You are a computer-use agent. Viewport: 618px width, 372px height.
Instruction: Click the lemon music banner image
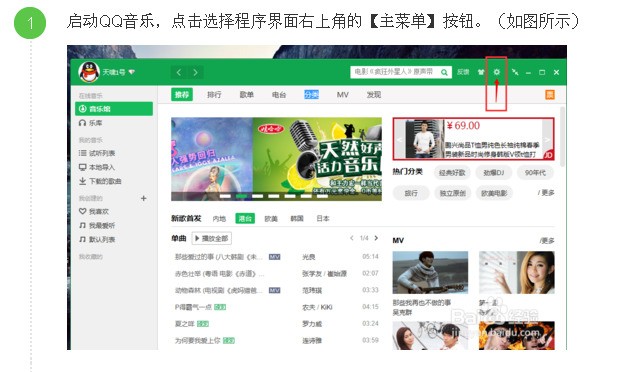317,159
